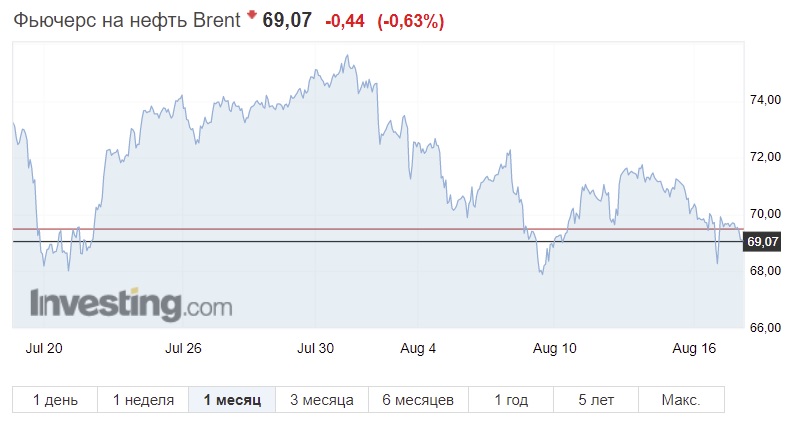Click the Jul 20 date label
Screen dimensions: 812x425
[x=44, y=348]
